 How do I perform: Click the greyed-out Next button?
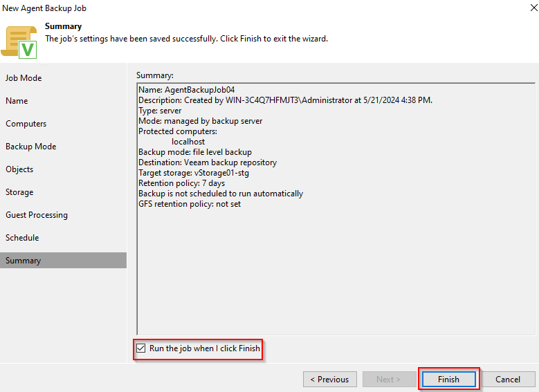(388, 379)
